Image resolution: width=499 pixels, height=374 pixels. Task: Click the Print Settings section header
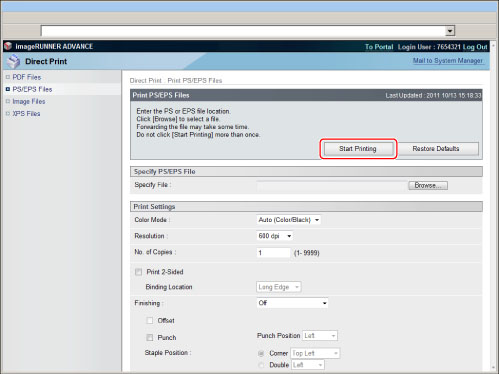306,207
